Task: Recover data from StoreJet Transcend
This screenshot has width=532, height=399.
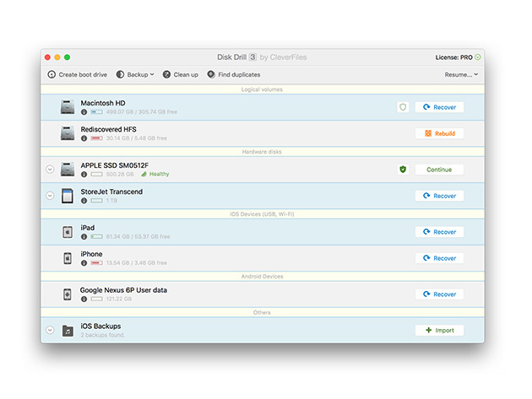Action: (x=439, y=196)
